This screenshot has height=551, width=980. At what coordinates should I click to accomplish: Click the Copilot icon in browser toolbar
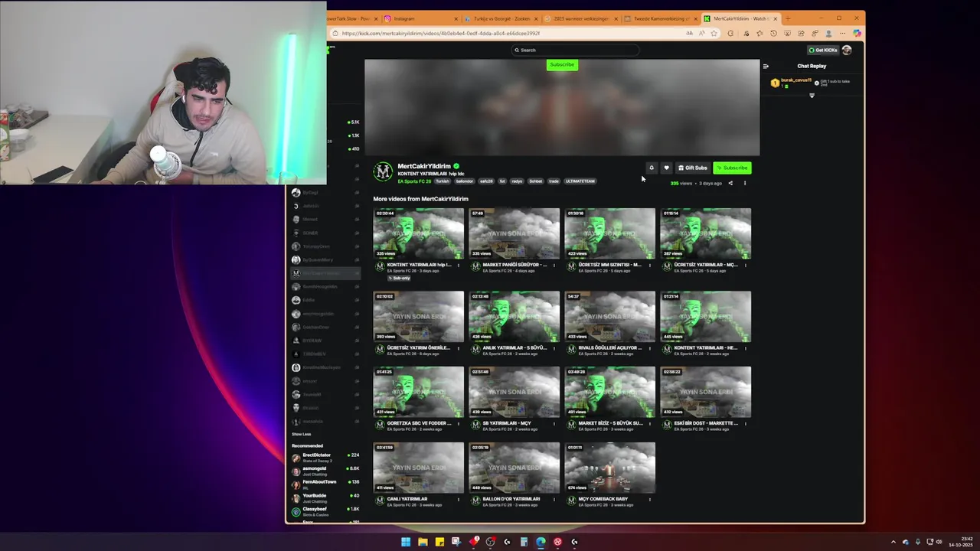click(x=857, y=33)
